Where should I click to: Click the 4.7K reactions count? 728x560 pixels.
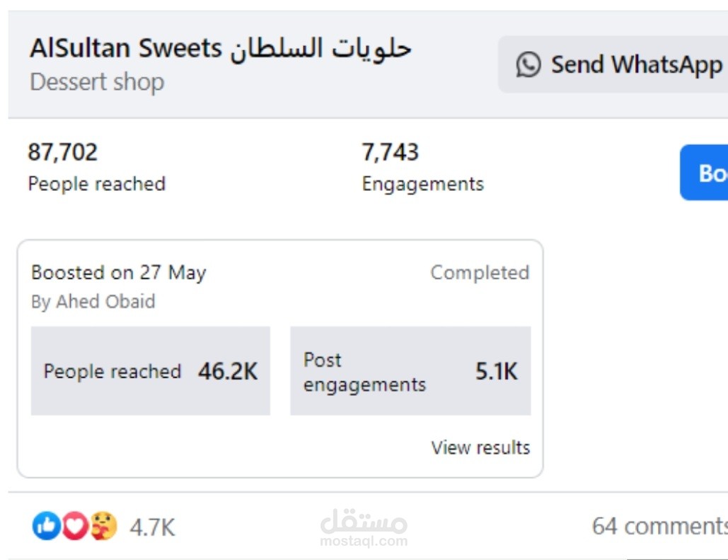coord(152,527)
